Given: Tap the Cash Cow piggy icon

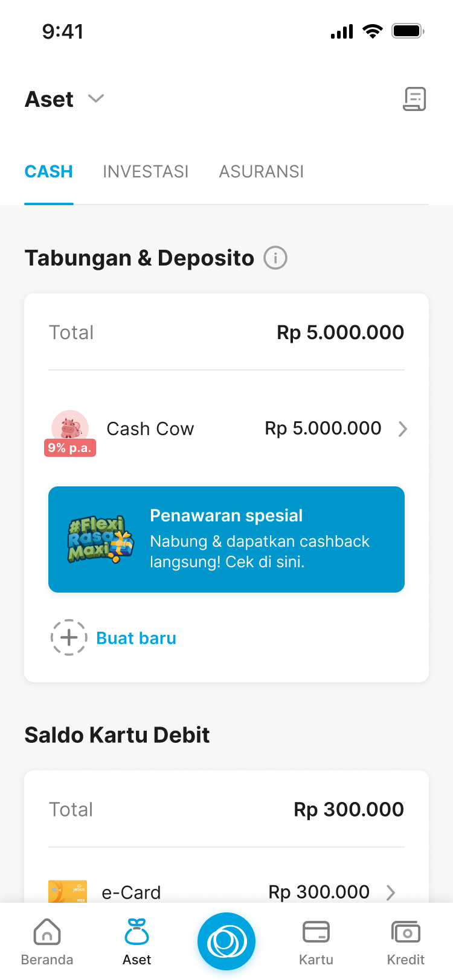Looking at the screenshot, I should (70, 426).
